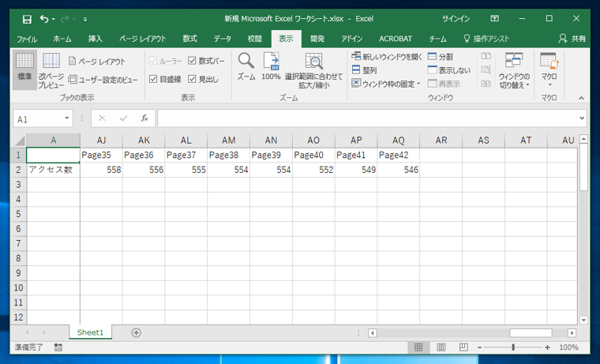Open the Macros dropdown arrow
Screen dimensions: 600x364
[x=550, y=85]
